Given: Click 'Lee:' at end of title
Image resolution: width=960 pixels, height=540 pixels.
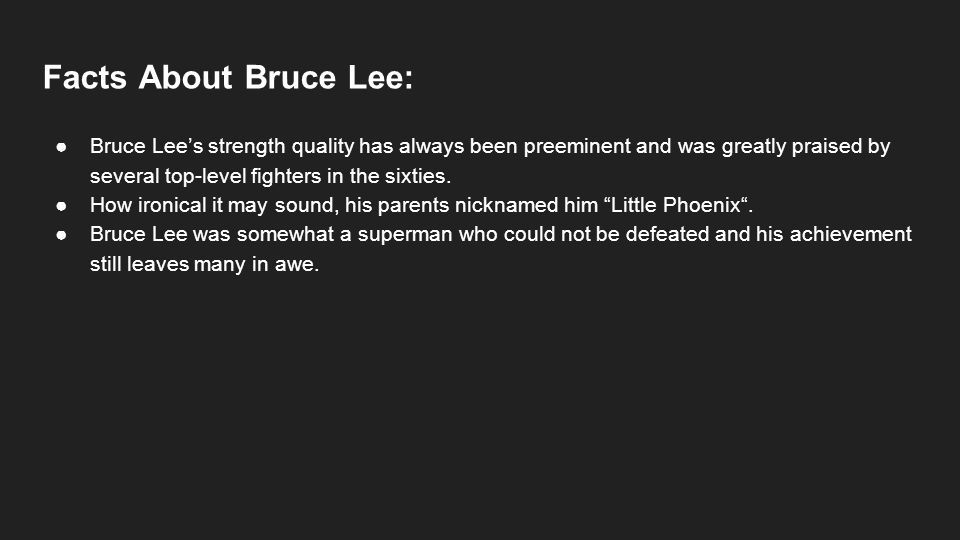Looking at the screenshot, I should pos(380,78).
